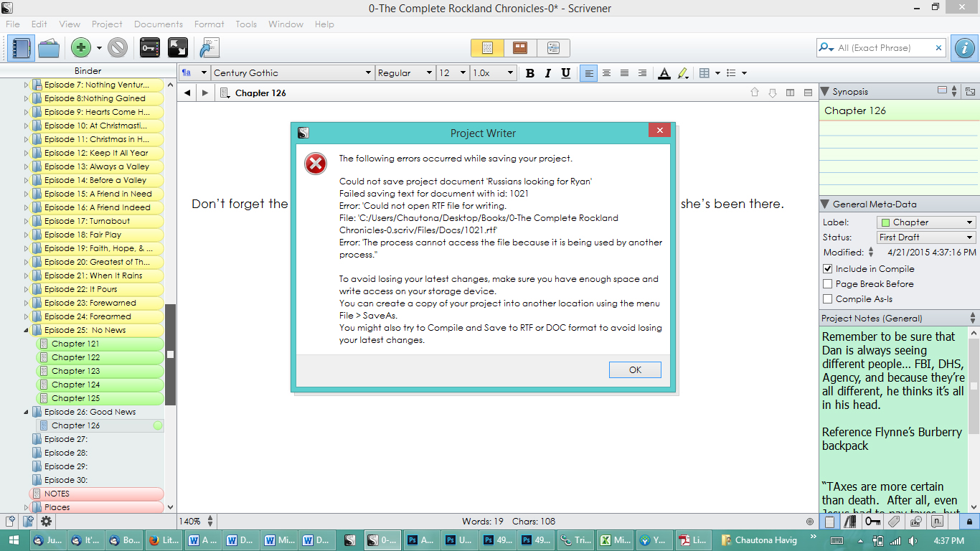Apply bold formatting
The image size is (980, 551).
pyautogui.click(x=530, y=73)
